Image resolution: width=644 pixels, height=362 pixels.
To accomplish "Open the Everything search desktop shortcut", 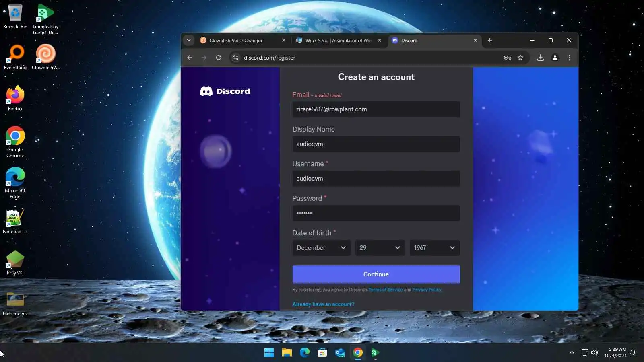I will 15,58.
